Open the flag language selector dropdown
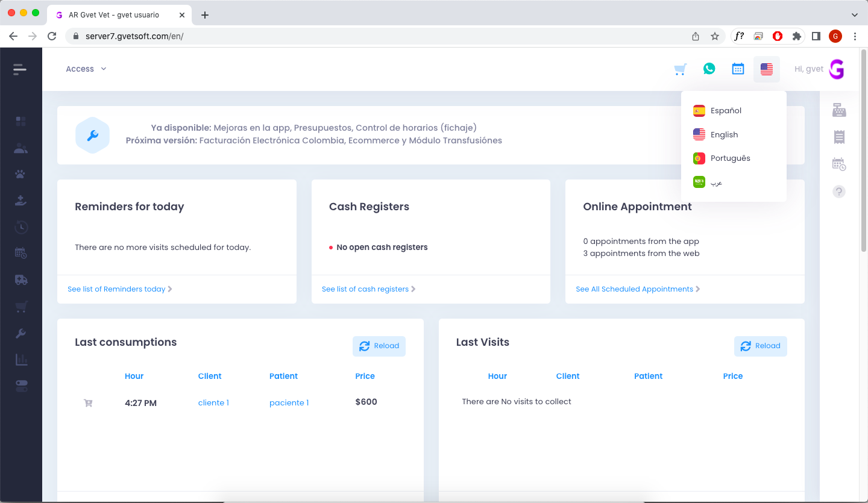This screenshot has width=868, height=503. click(767, 69)
